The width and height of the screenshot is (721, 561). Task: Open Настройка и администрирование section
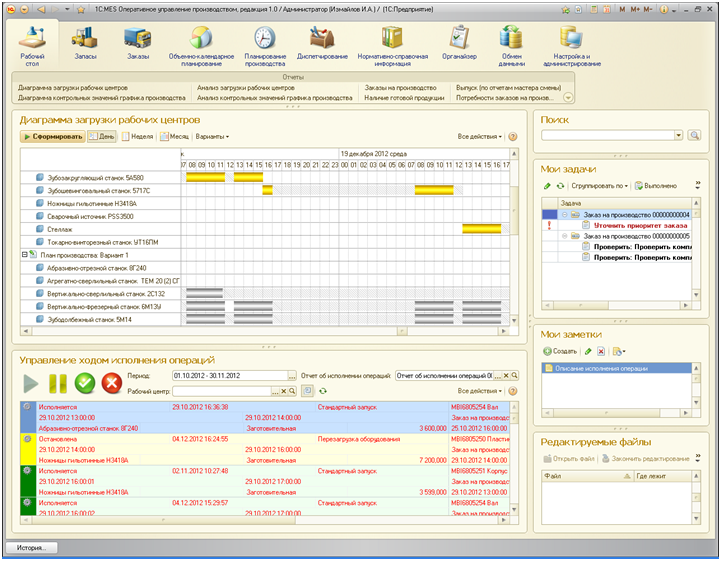[572, 46]
